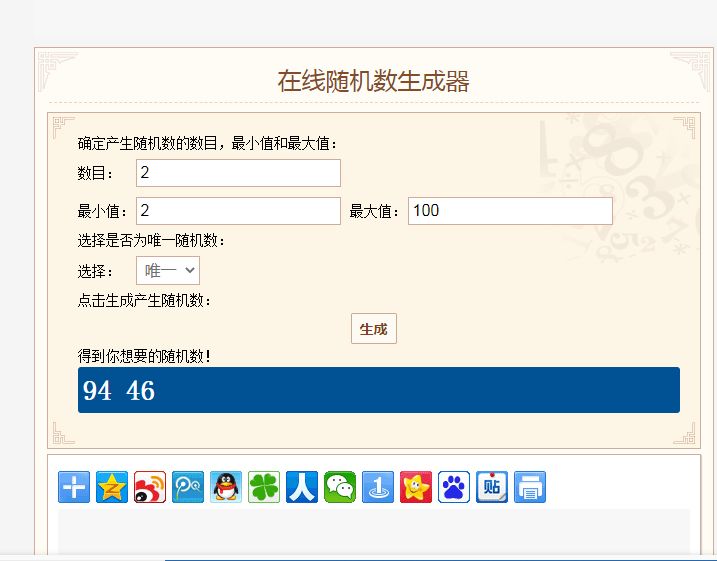Share to Baidu Tieba 贴 icon
Image resolution: width=717 pixels, height=561 pixels.
[x=492, y=487]
